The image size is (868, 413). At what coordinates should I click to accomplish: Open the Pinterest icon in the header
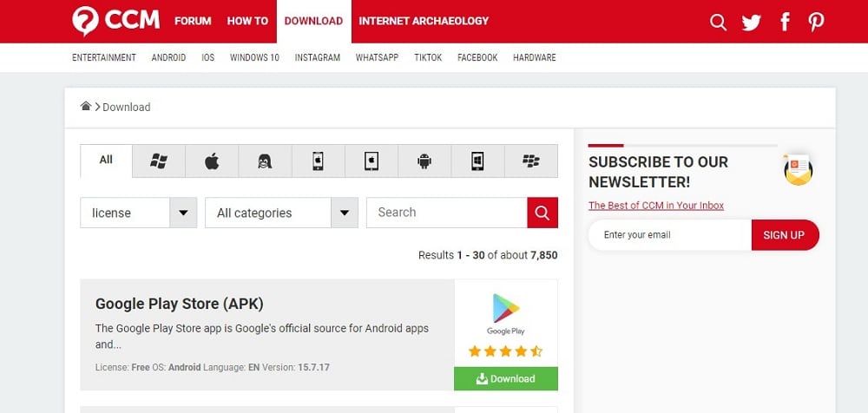click(816, 23)
